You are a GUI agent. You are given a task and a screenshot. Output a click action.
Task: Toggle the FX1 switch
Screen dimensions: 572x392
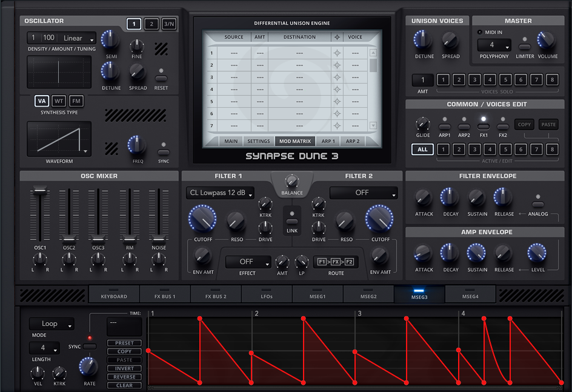pos(484,127)
